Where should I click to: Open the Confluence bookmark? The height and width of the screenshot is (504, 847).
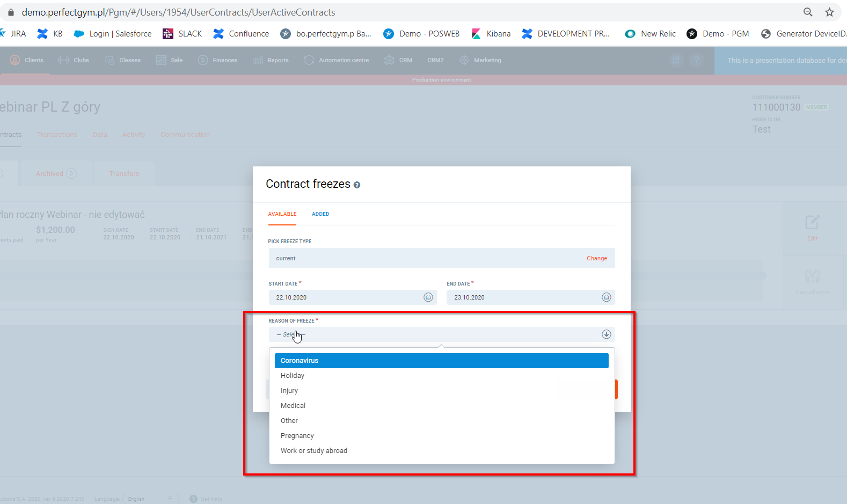[241, 34]
